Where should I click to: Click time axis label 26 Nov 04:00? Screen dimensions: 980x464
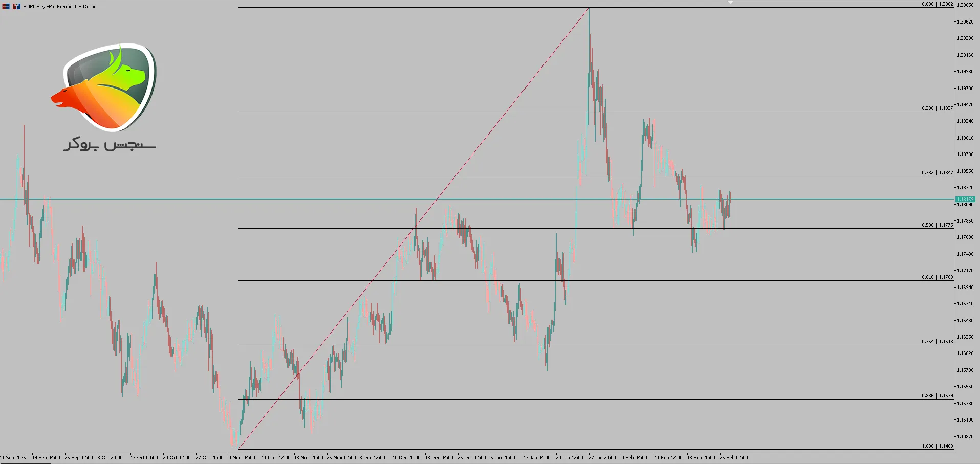click(x=341, y=458)
